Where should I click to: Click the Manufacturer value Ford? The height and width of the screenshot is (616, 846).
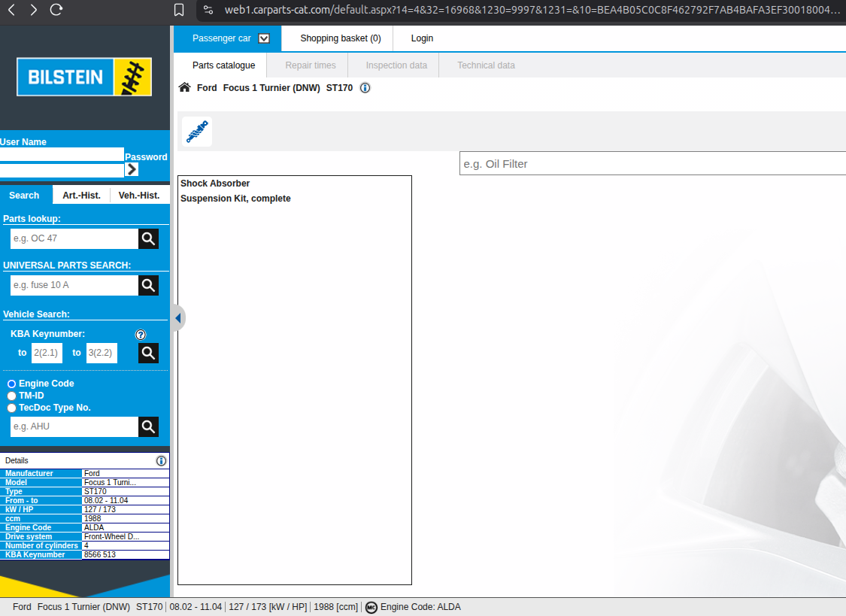click(x=92, y=474)
